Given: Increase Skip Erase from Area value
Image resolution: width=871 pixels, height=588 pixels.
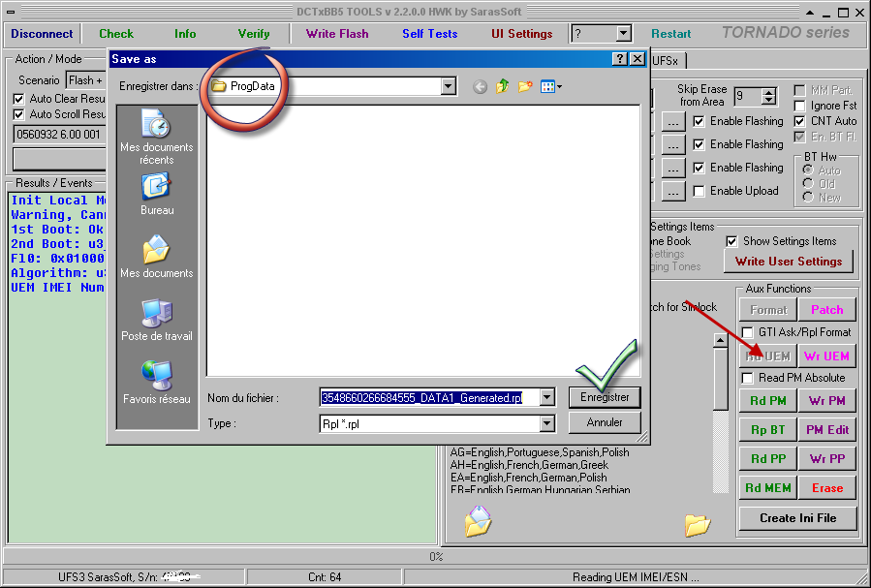Looking at the screenshot, I should [769, 92].
